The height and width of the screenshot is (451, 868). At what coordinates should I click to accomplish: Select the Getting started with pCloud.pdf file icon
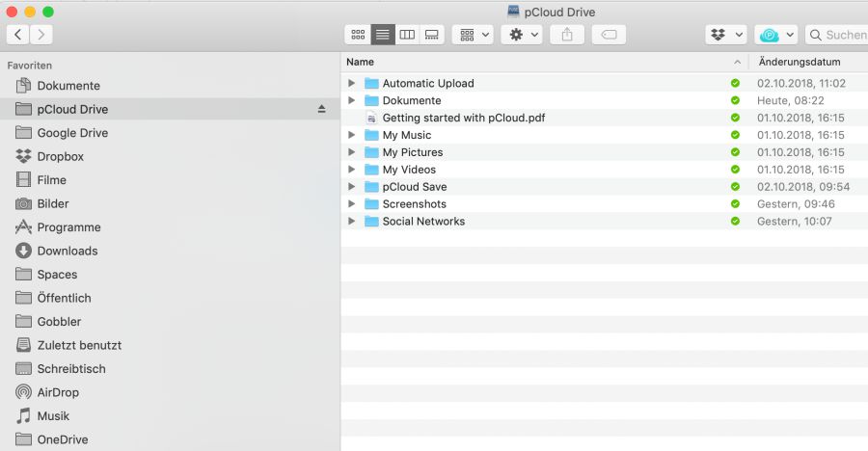tap(371, 118)
